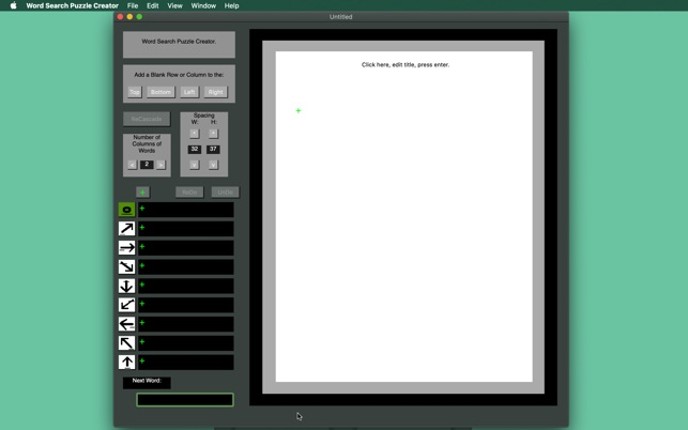Click the columns of words value 2
This screenshot has width=688, height=430.
[147, 165]
